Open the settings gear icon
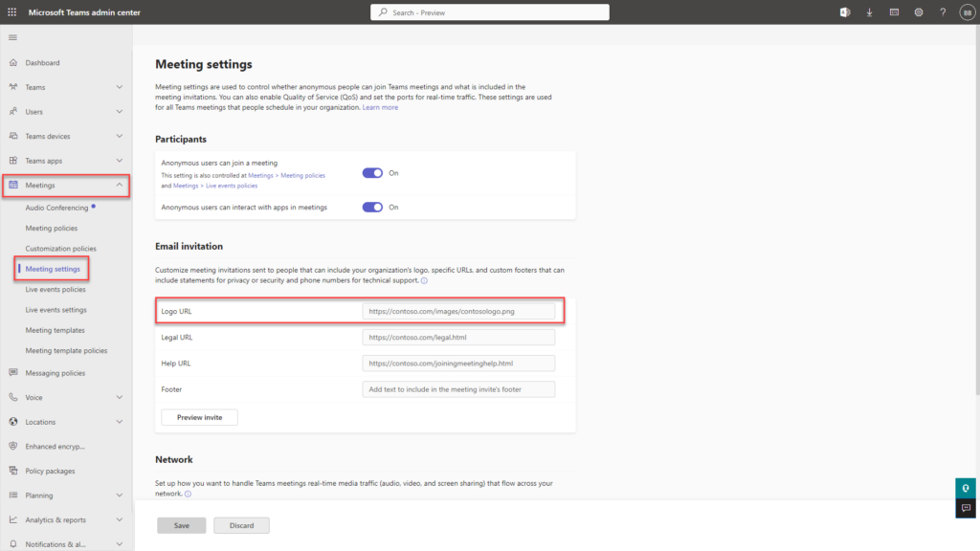 coord(919,11)
